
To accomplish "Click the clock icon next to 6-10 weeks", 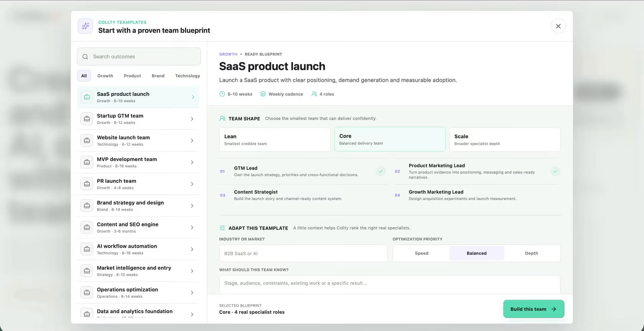I will point(222,94).
